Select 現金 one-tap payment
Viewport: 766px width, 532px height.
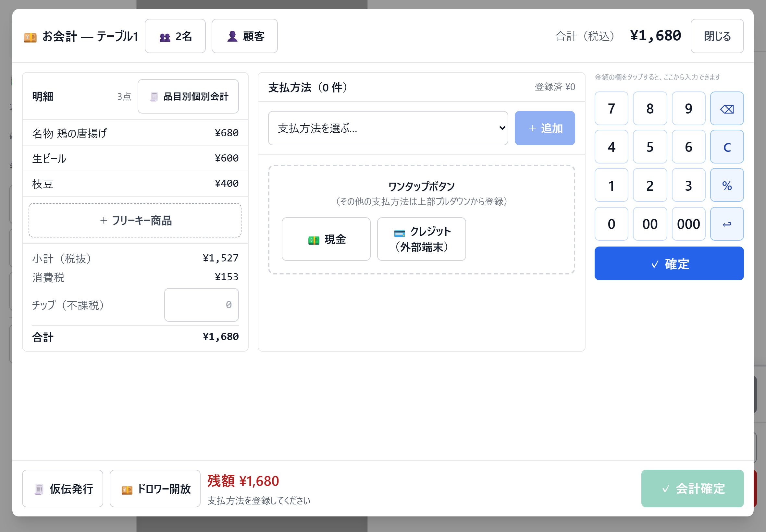tap(326, 239)
